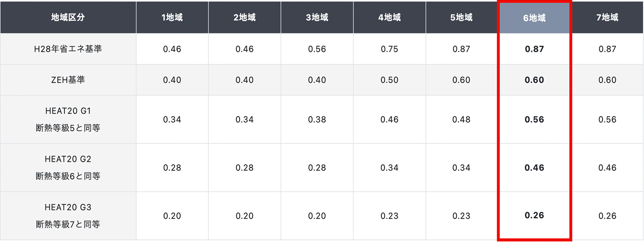Select the 1地域 column header
Image resolution: width=644 pixels, height=242 pixels.
(172, 17)
